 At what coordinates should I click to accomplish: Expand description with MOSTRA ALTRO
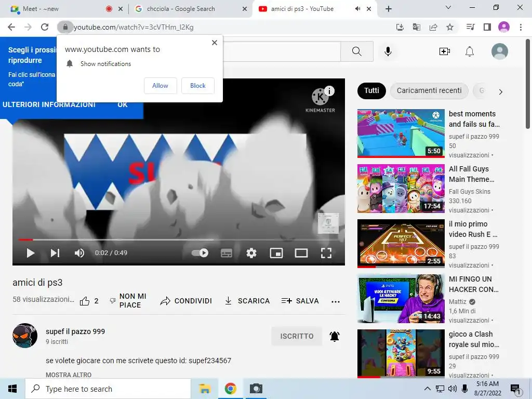point(69,375)
